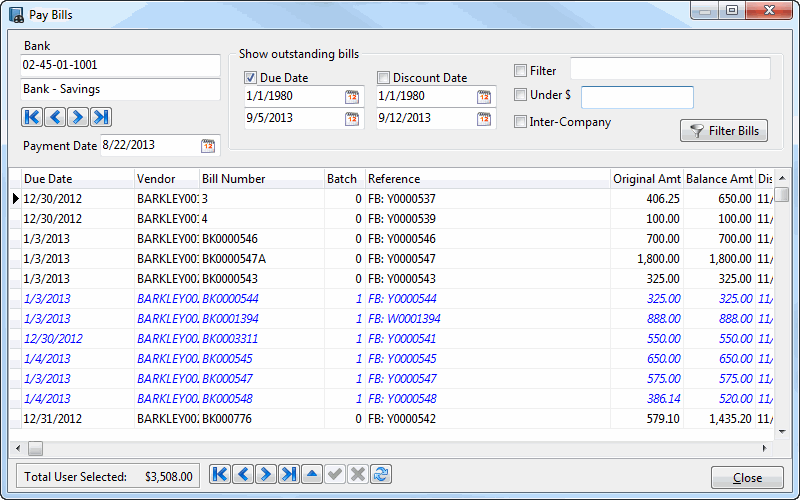This screenshot has width=800, height=500.
Task: Jump to last bank record
Action: pyautogui.click(x=101, y=117)
